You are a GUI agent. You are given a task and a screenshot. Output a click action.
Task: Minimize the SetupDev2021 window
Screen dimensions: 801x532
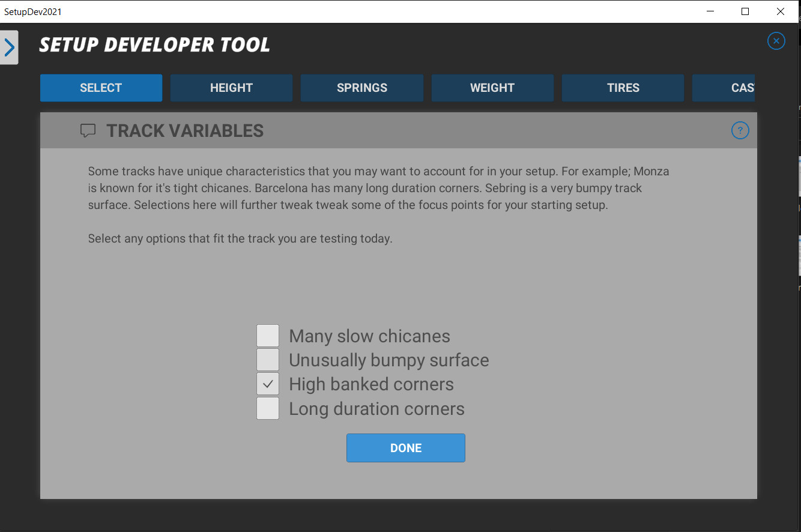[710, 11]
